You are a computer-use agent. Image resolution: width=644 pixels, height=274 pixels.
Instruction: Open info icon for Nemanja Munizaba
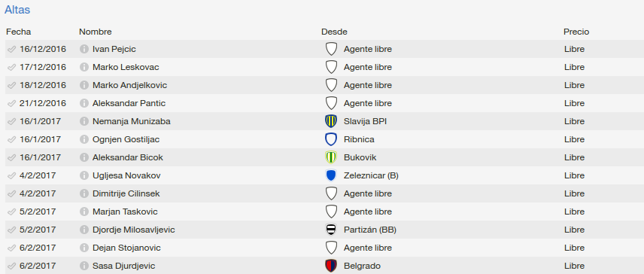84,122
